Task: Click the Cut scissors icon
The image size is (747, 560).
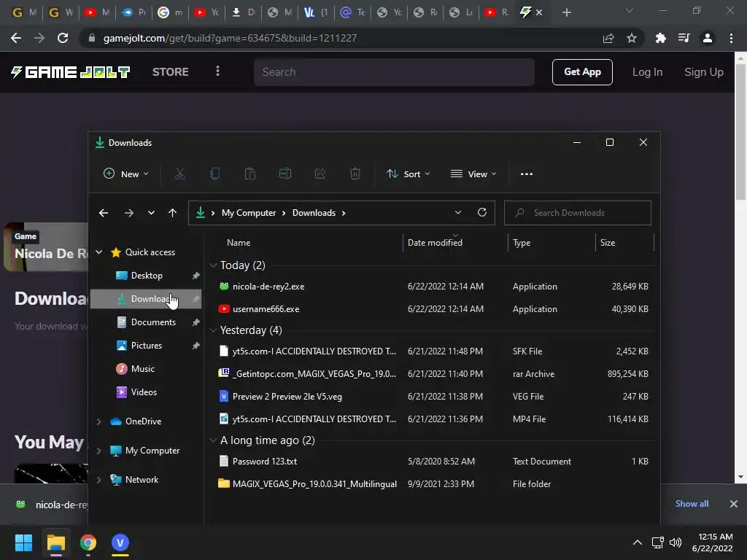Action: (179, 174)
